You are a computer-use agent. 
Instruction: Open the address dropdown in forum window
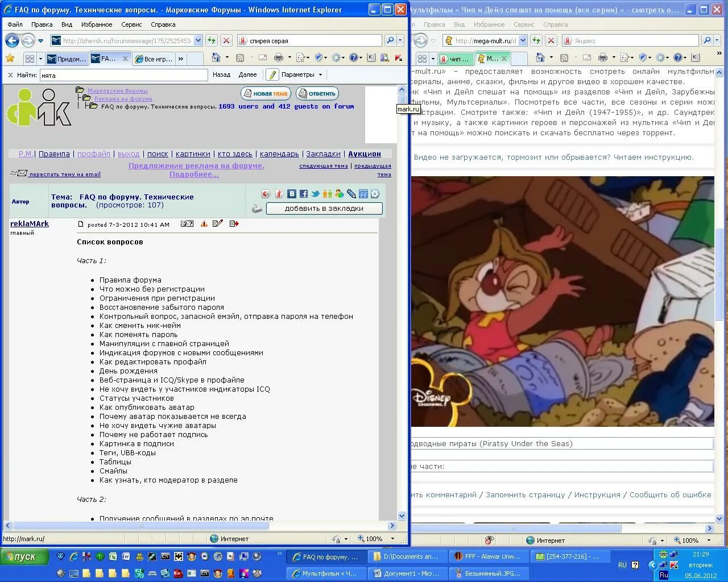pyautogui.click(x=198, y=40)
